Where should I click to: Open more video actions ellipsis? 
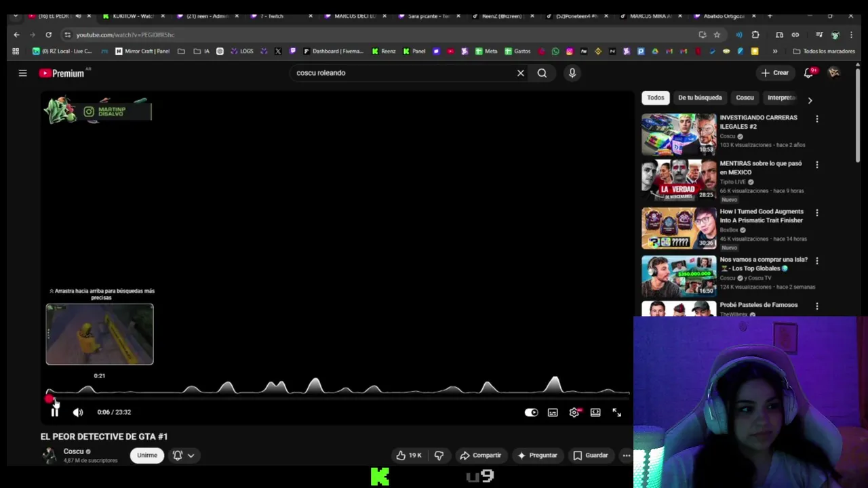click(x=626, y=455)
